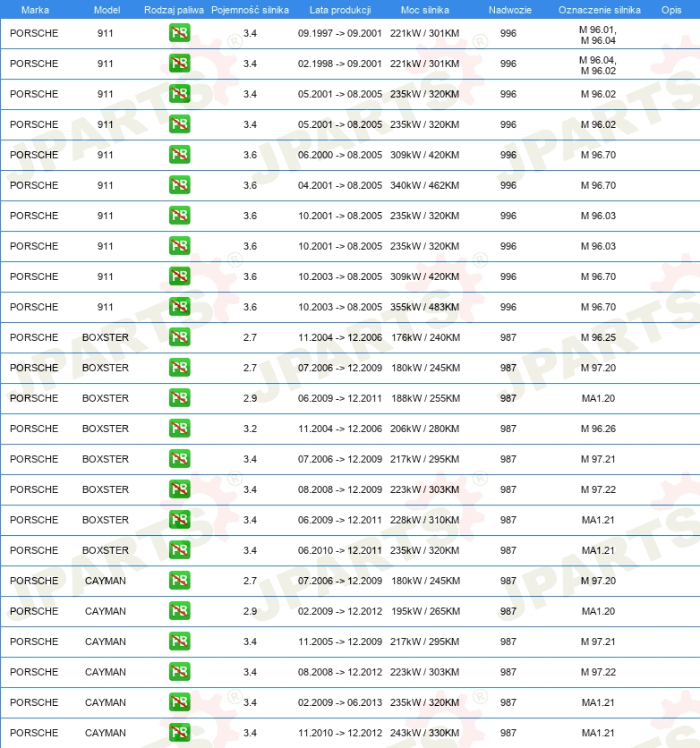The width and height of the screenshot is (700, 748).
Task: Select 'PORSCHE' cell in Cayman 243kW row
Action: pos(34,733)
